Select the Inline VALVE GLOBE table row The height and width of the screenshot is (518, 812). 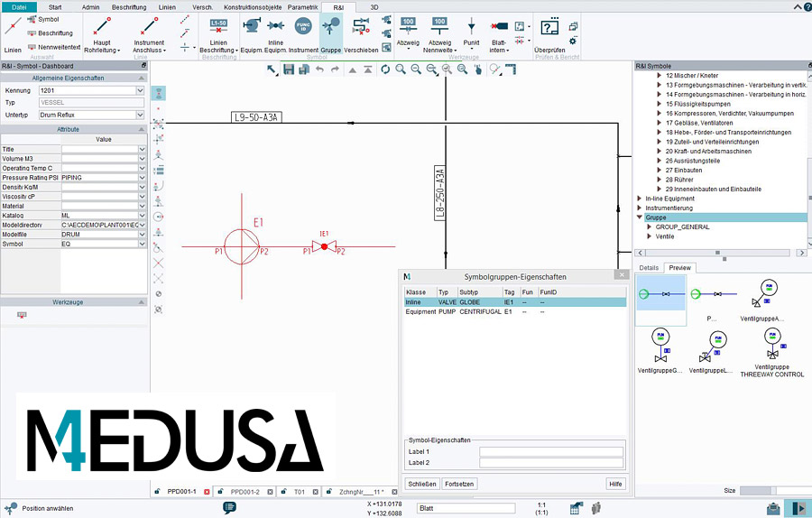(x=515, y=302)
